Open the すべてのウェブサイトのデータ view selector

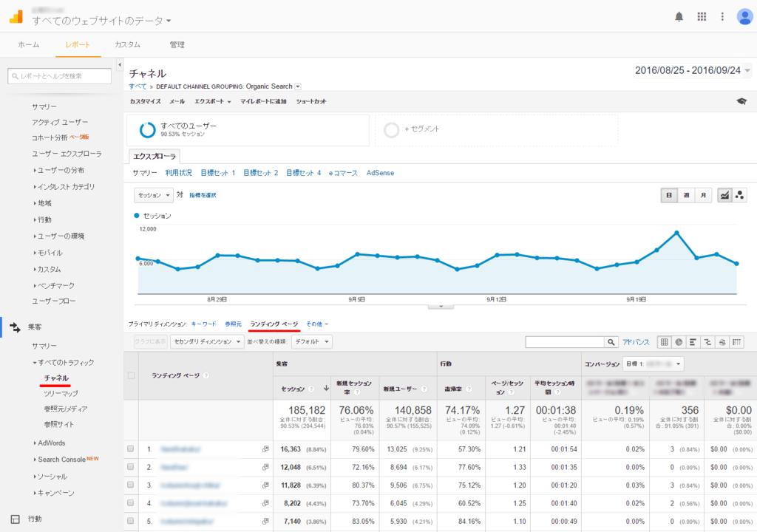pyautogui.click(x=102, y=21)
